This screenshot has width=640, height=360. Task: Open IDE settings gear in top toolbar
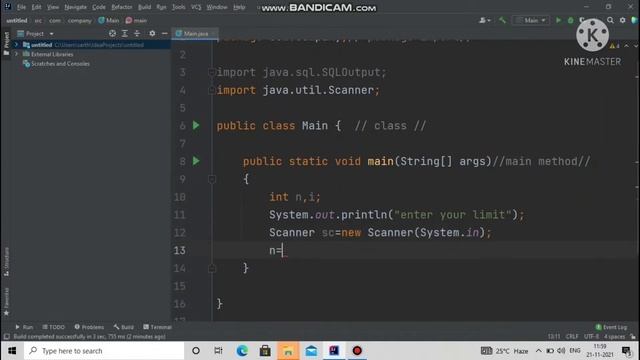622,20
